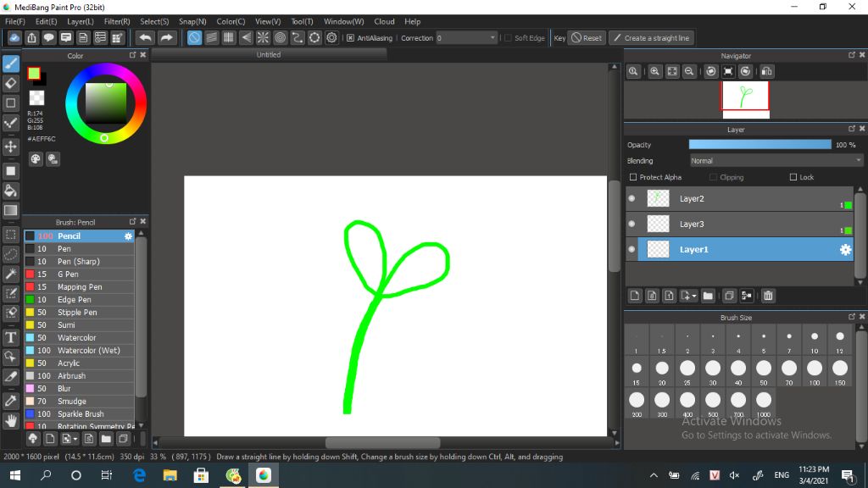Choose the Eyedropper tool

(10, 401)
